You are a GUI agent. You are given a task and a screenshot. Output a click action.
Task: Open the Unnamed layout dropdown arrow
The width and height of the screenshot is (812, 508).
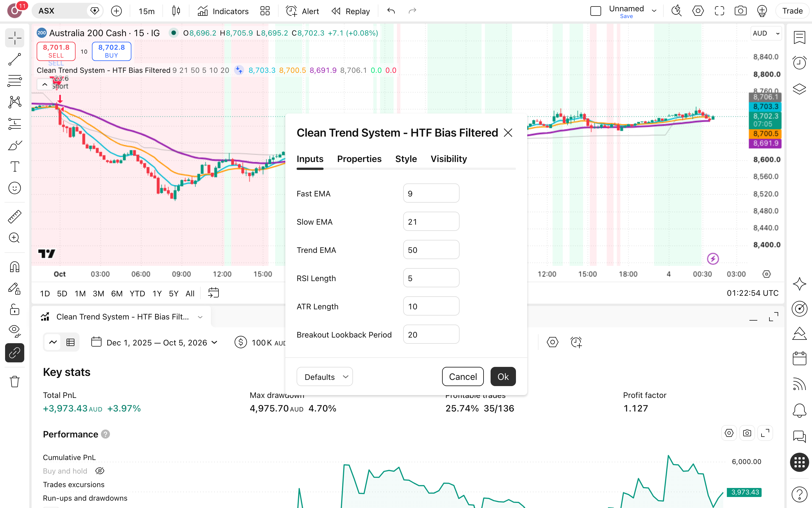[x=654, y=11]
